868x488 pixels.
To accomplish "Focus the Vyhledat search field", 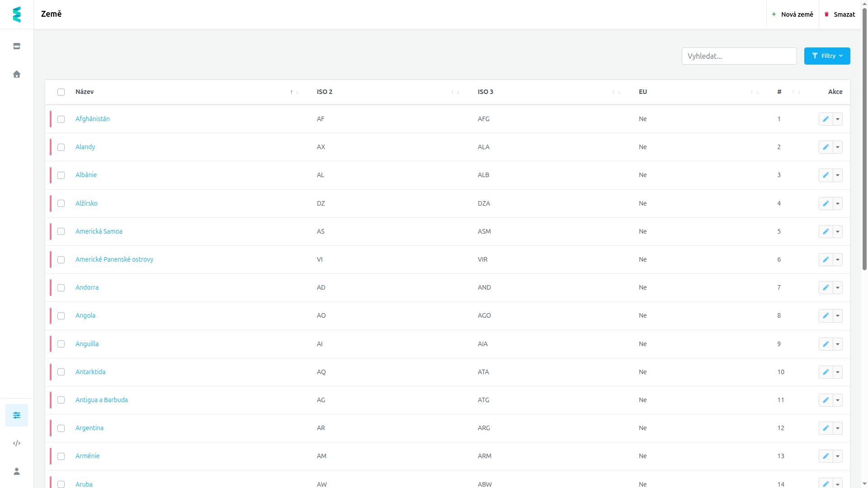I will point(739,56).
